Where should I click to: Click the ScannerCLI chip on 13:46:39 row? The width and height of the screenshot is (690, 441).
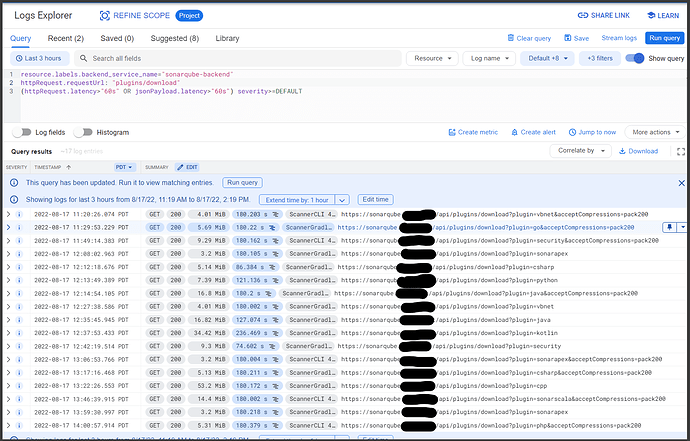tap(312, 399)
